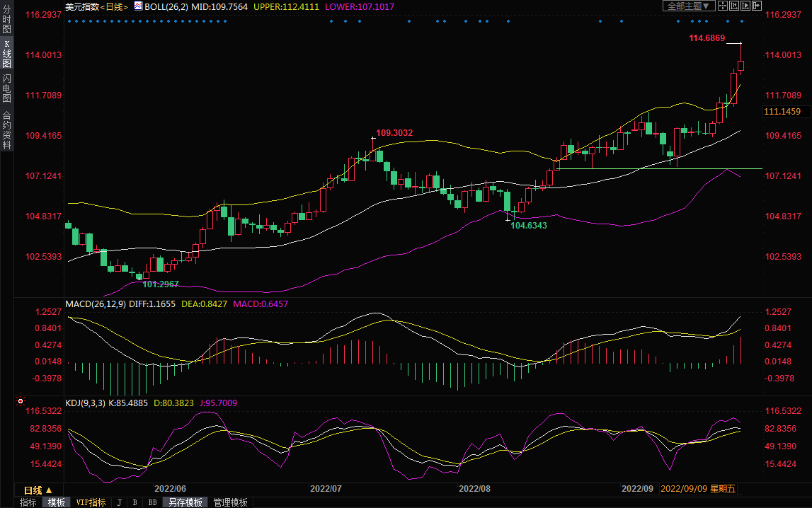This screenshot has width=812, height=508.
Task: Click the play-arrow toolbar icon at top right
Action: [x=745, y=6]
